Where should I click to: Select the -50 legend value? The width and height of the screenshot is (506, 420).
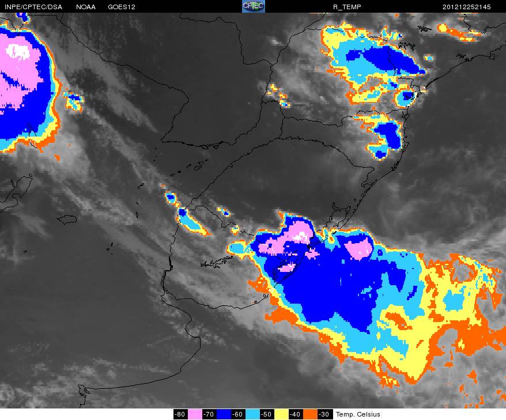click(x=267, y=414)
